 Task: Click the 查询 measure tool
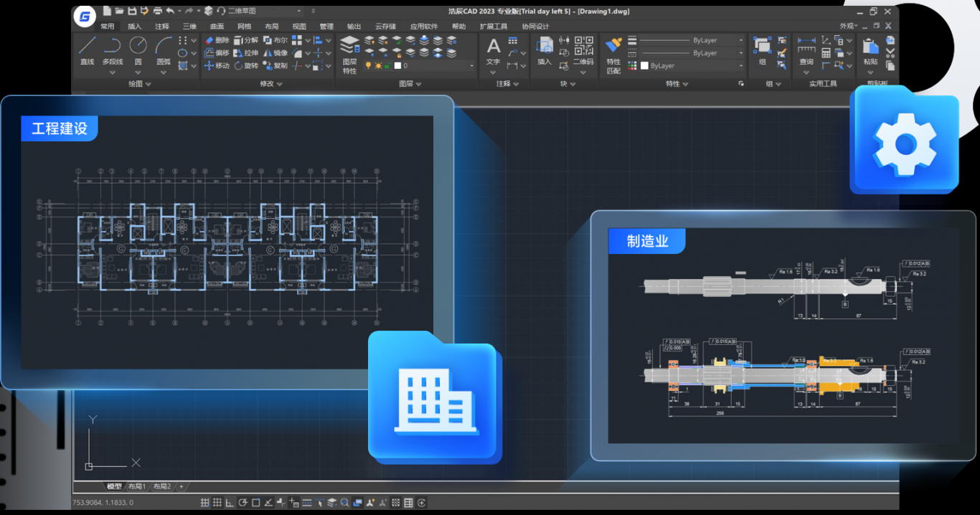tap(806, 52)
